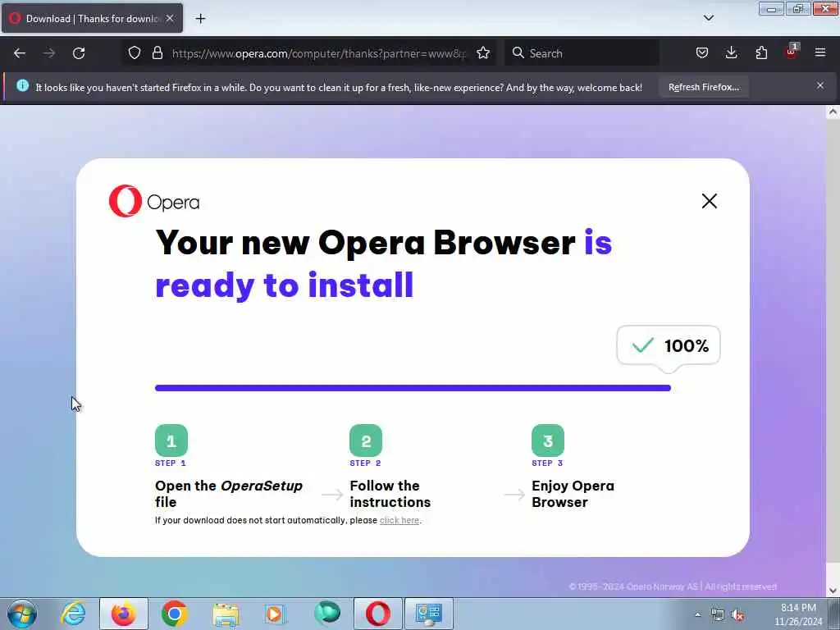This screenshot has height=630, width=840.
Task: Click the muted volume tray icon
Action: tap(737, 615)
